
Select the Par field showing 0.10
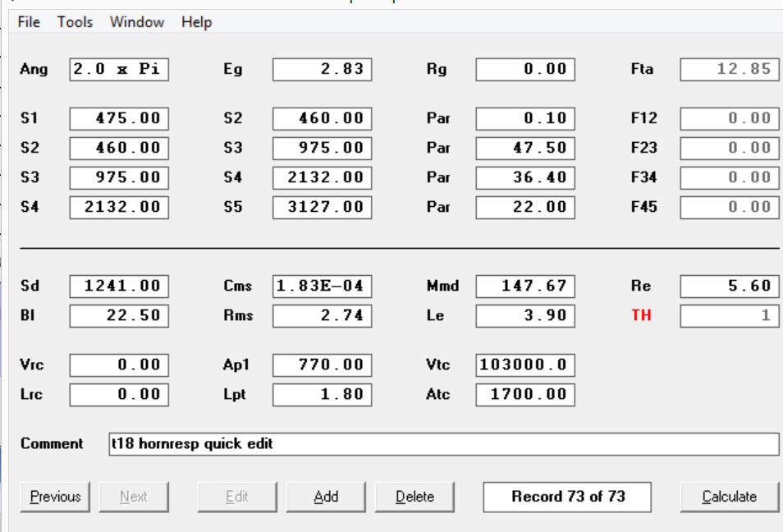click(x=525, y=119)
